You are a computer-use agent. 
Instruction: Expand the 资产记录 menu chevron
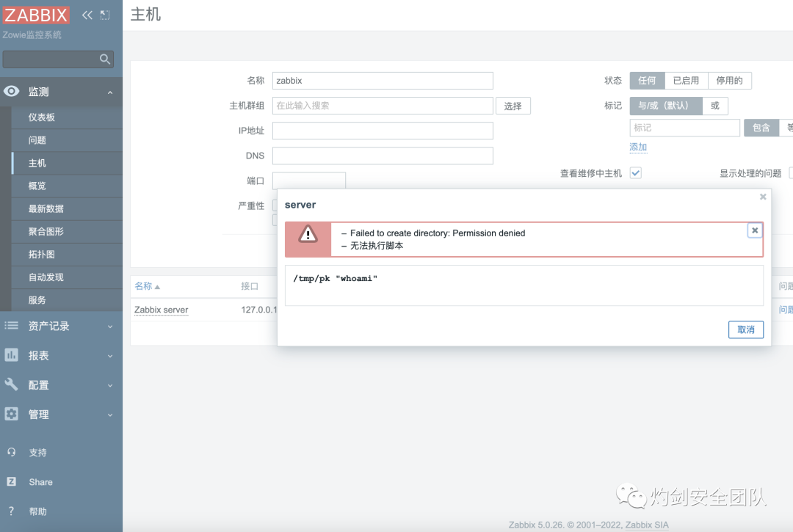pyautogui.click(x=110, y=327)
